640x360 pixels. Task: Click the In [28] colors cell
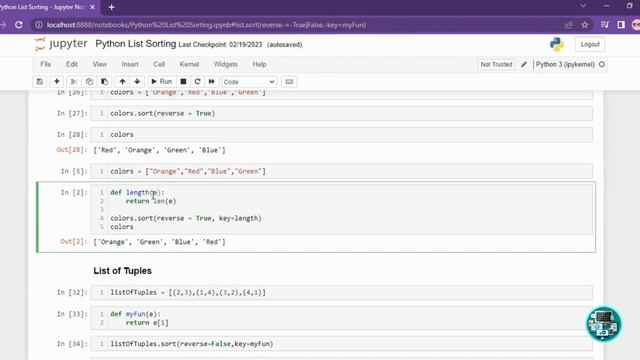pyautogui.click(x=342, y=135)
